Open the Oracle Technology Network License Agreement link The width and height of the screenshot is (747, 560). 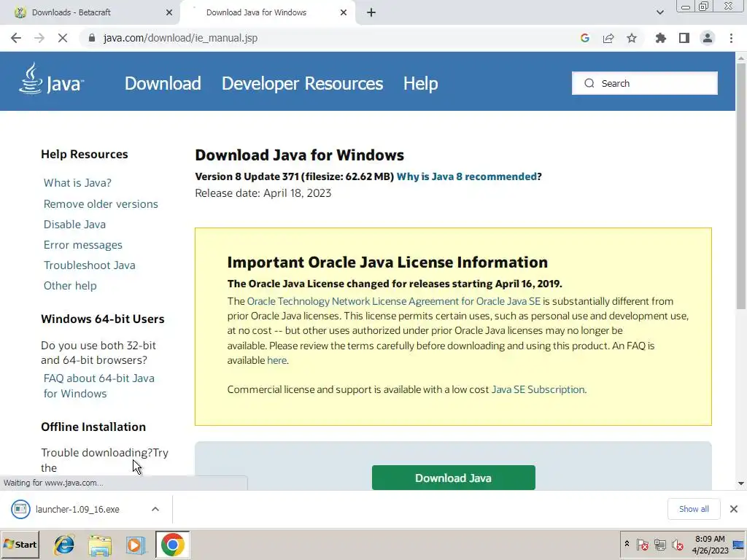[x=393, y=301]
